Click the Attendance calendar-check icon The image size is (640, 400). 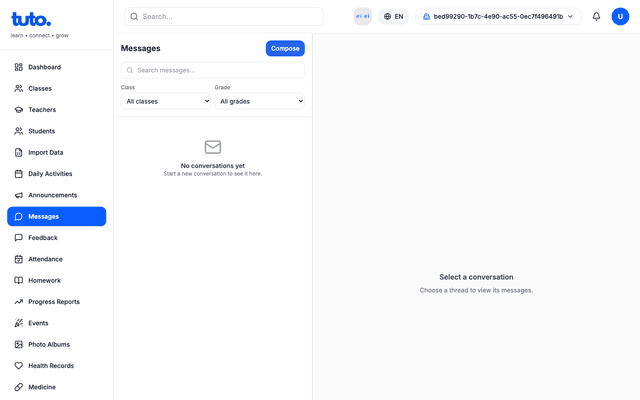(18, 259)
